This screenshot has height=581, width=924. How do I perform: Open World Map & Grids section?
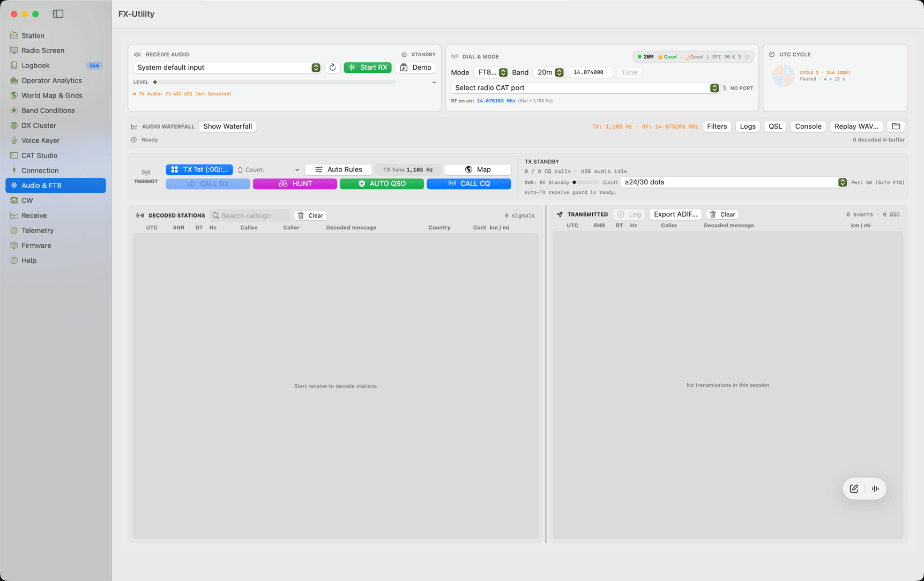pyautogui.click(x=56, y=95)
